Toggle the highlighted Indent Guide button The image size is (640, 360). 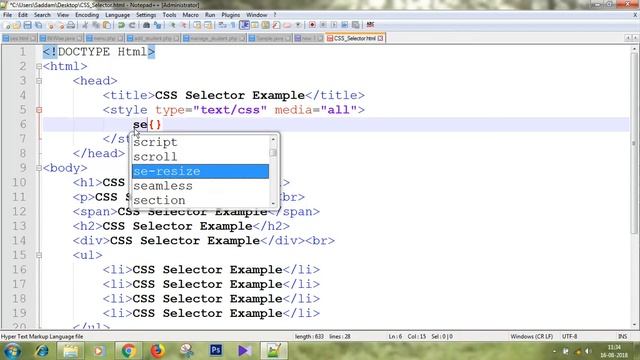click(244, 25)
